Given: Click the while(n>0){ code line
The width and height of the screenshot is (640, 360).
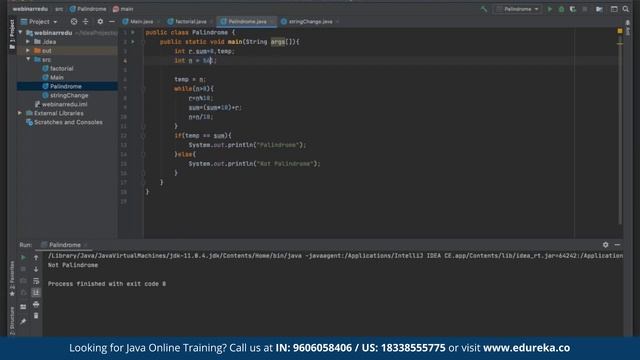Looking at the screenshot, I should (194, 89).
